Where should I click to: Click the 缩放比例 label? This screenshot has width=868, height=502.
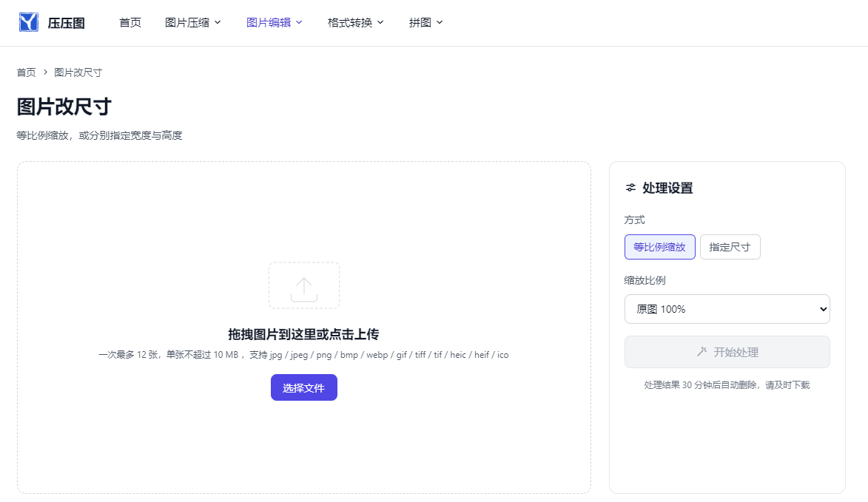pyautogui.click(x=645, y=280)
